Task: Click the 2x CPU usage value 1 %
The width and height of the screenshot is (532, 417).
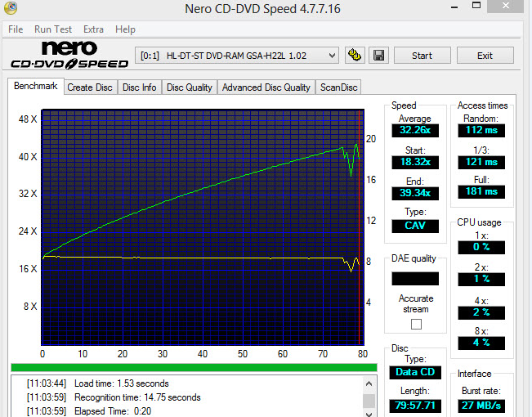Action: coord(481,279)
